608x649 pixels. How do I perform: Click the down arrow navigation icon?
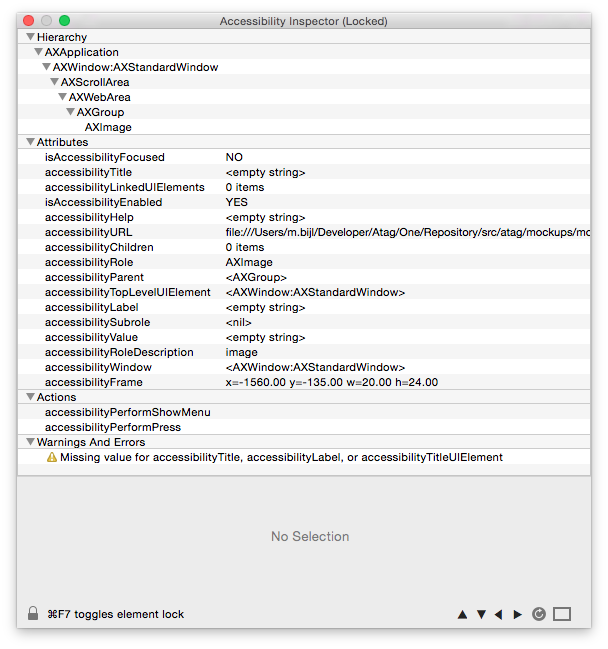coord(481,614)
